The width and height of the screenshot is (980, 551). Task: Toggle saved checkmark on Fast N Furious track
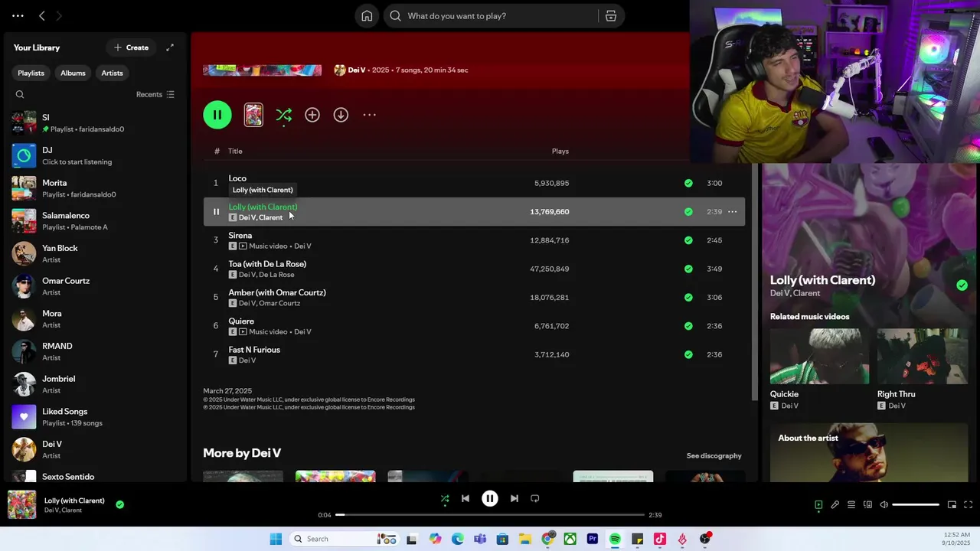pos(688,354)
